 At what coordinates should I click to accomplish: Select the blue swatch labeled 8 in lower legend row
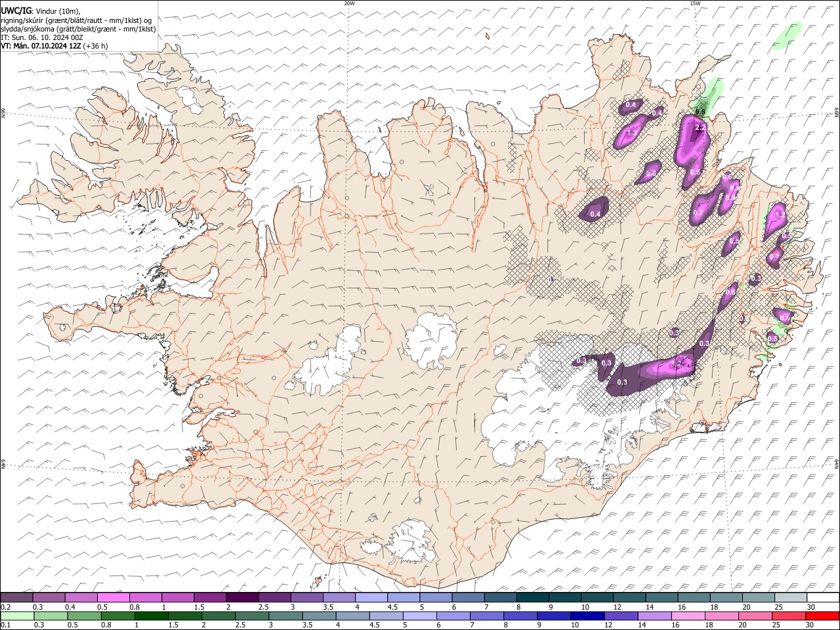(x=520, y=616)
